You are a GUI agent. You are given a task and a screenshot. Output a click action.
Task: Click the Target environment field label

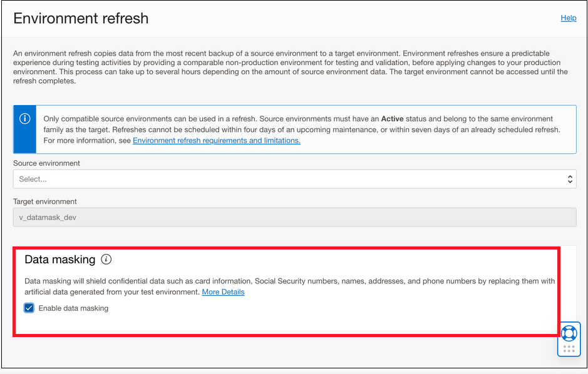(x=45, y=201)
